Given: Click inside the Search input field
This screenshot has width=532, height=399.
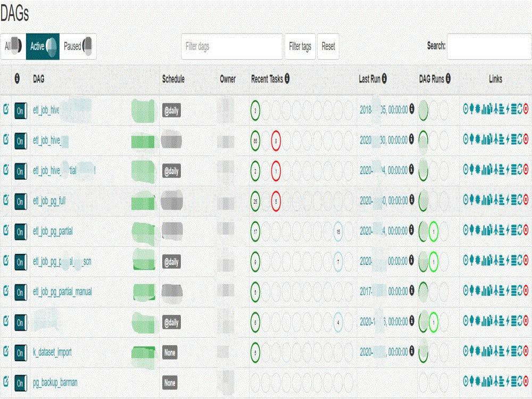Looking at the screenshot, I should tap(488, 47).
